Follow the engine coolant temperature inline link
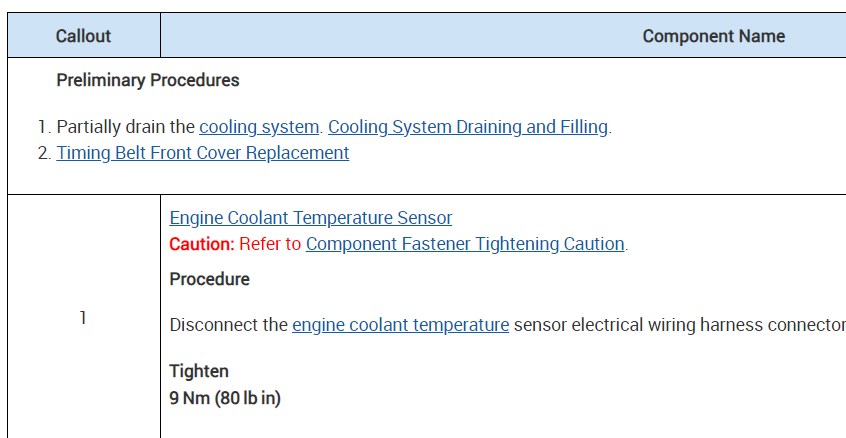846x438 pixels. click(x=400, y=325)
